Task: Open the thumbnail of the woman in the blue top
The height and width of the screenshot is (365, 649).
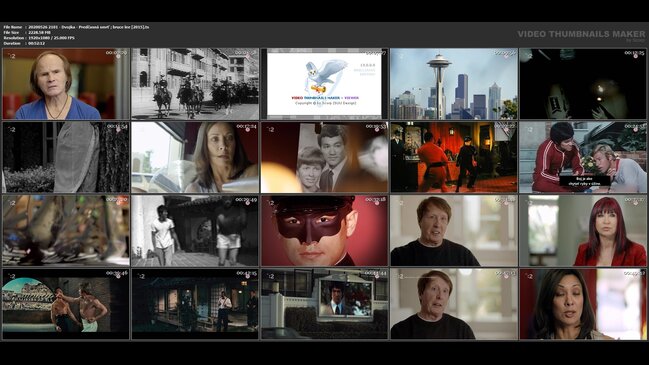Action: [x=66, y=84]
